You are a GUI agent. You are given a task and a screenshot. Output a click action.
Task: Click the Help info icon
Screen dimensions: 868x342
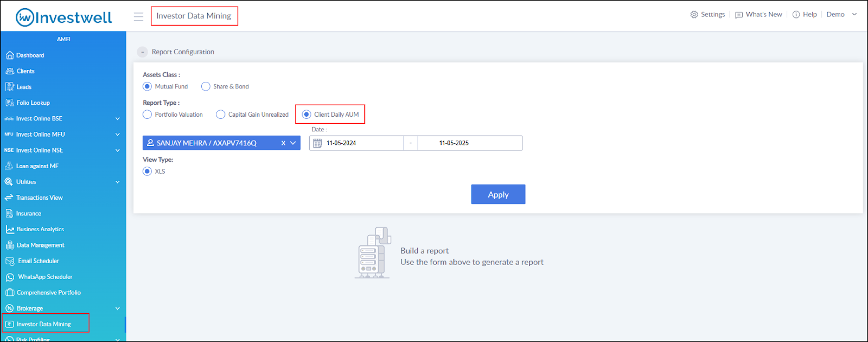click(x=796, y=15)
